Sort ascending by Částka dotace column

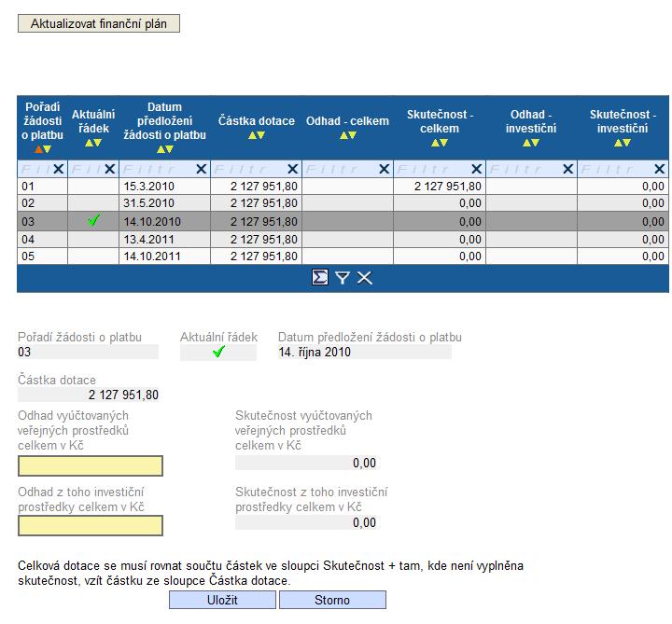[252, 135]
